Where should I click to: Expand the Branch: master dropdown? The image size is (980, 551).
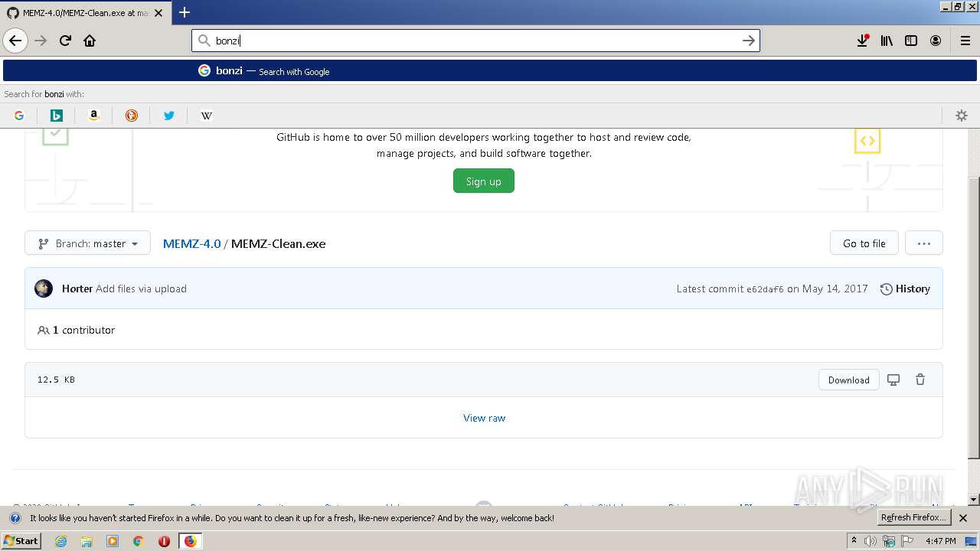coord(88,243)
